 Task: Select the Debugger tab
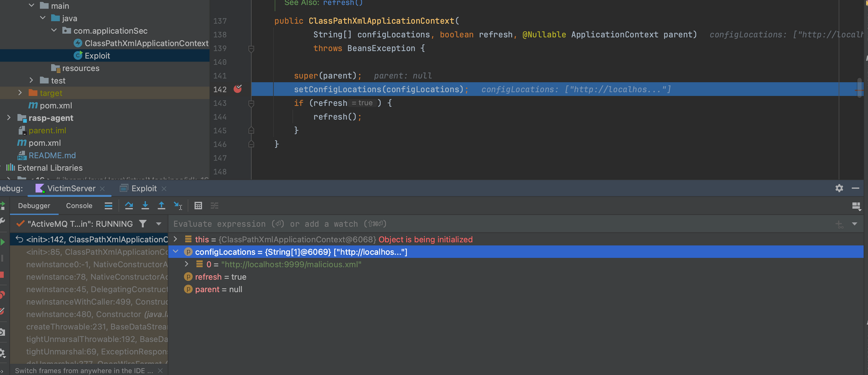pyautogui.click(x=34, y=206)
